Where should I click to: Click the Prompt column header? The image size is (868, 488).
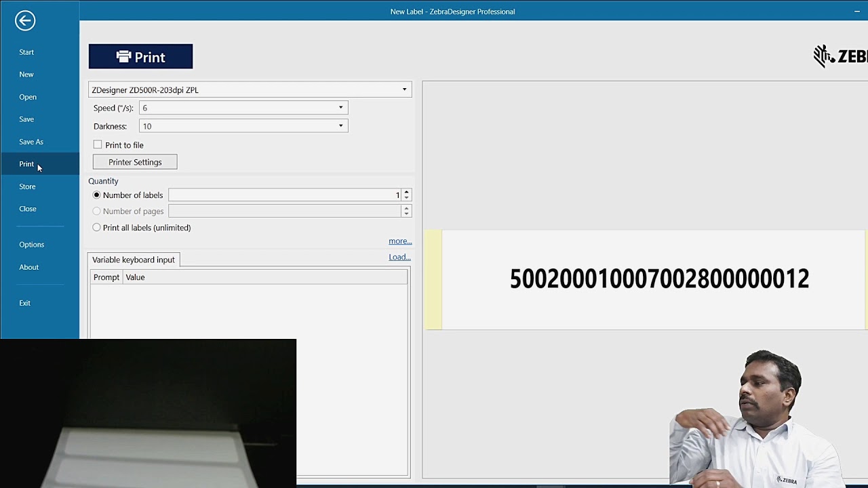point(106,277)
